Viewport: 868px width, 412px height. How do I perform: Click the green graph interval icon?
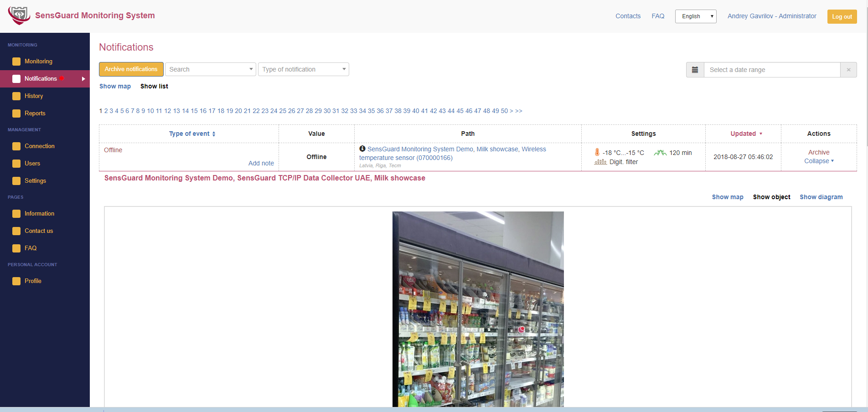pos(660,153)
